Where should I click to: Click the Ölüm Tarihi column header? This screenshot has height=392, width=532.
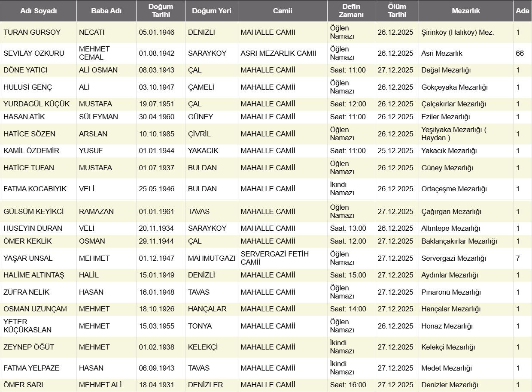pyautogui.click(x=397, y=11)
